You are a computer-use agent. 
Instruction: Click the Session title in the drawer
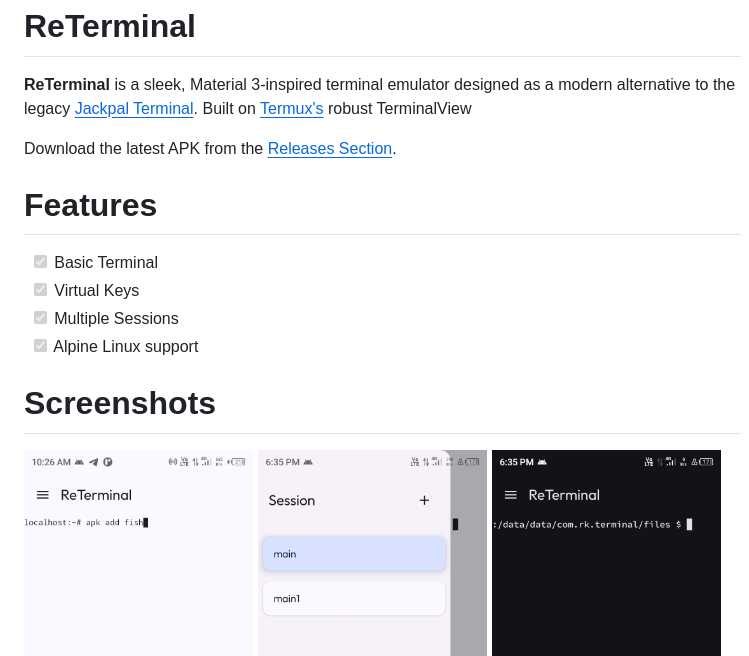point(292,500)
